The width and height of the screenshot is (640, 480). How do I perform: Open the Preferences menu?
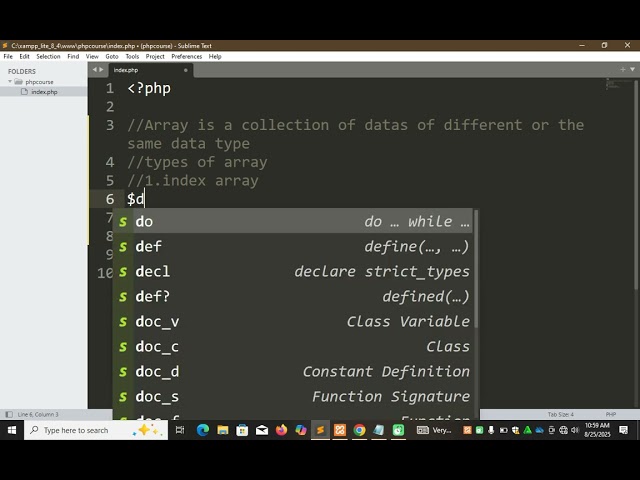(x=187, y=56)
